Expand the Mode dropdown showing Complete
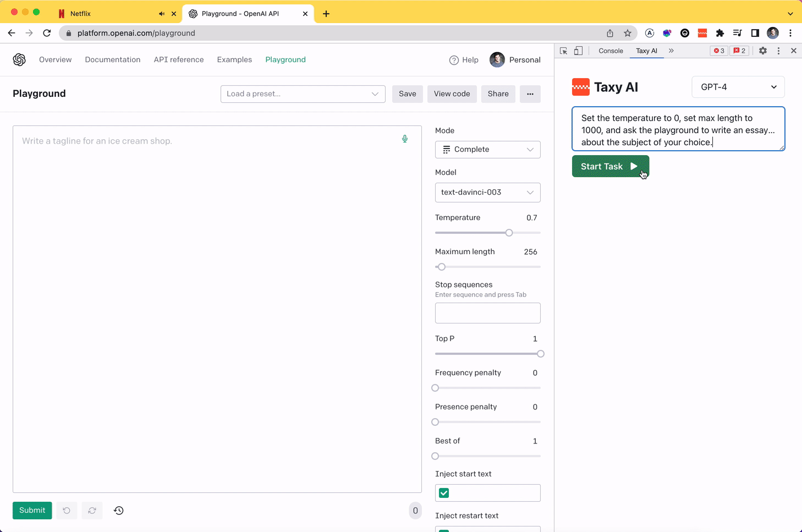802x532 pixels. 487,150
